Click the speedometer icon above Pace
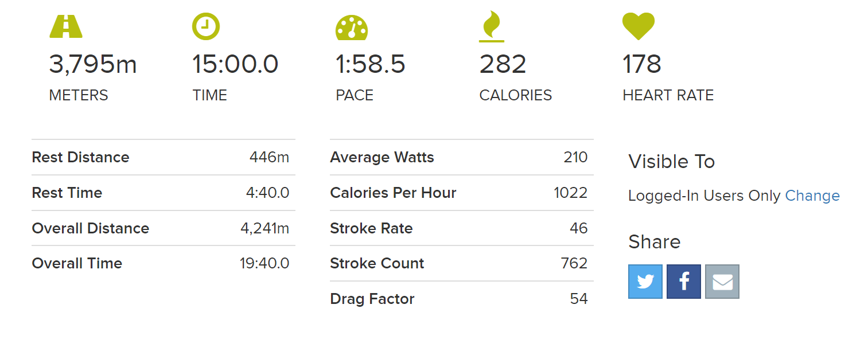Image resolution: width=868 pixels, height=359 pixels. coord(352,28)
